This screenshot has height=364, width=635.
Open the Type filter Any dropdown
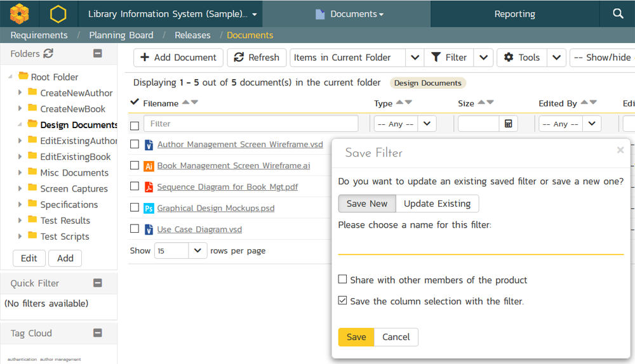click(404, 124)
